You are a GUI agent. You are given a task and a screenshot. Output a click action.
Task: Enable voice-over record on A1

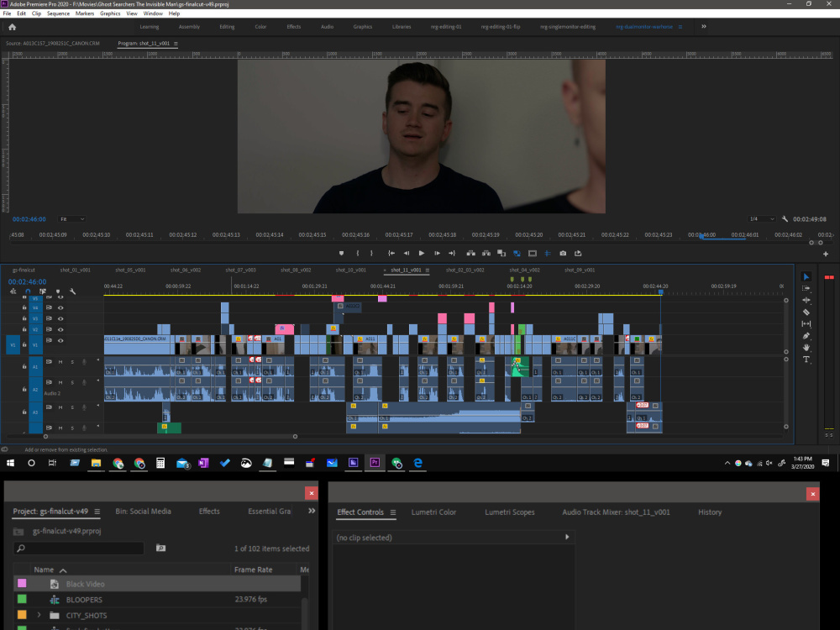[84, 362]
